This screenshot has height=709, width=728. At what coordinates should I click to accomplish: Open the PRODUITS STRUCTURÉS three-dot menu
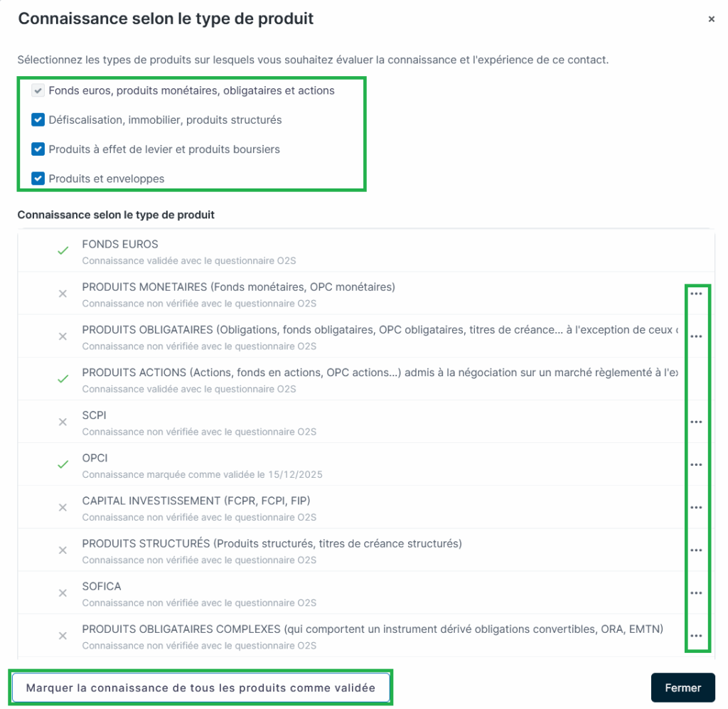(696, 550)
